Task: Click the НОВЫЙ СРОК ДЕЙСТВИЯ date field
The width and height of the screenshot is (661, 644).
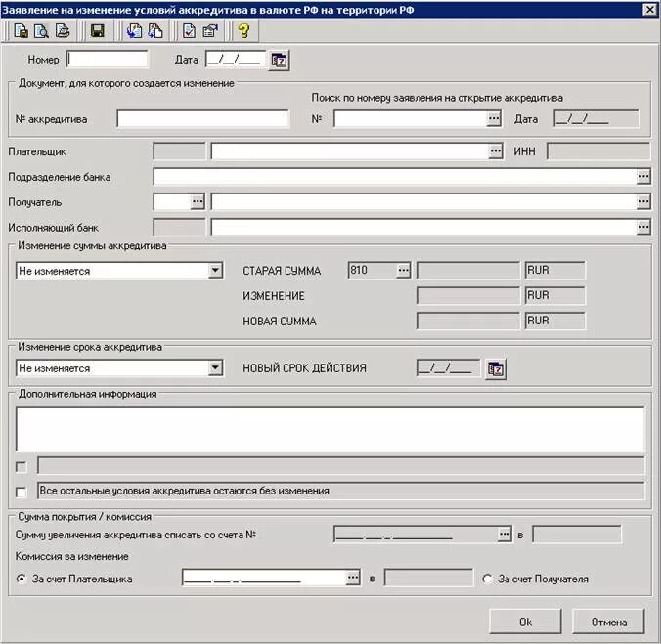Action: pyautogui.click(x=448, y=368)
